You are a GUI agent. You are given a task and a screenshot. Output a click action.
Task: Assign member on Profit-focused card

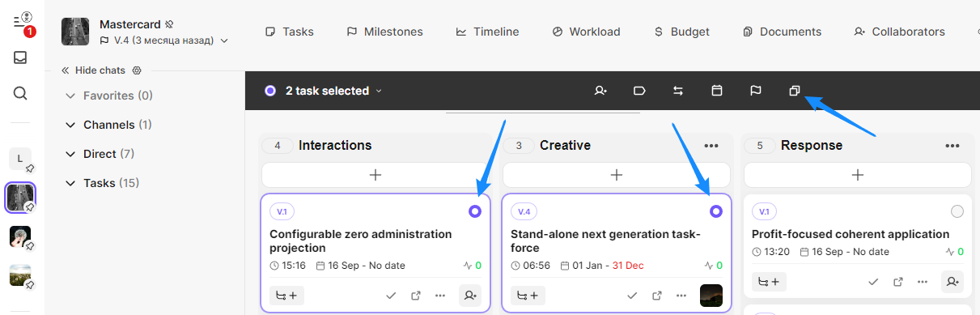click(952, 282)
